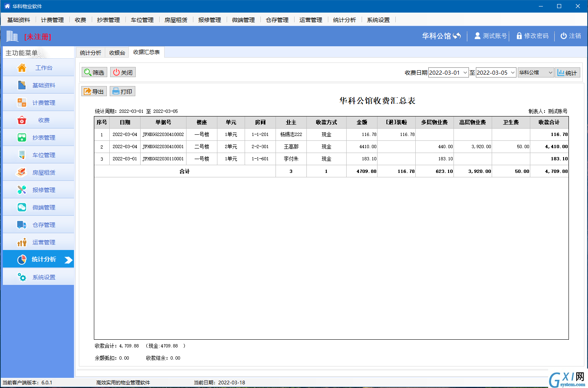Print the report with 打印
The height and width of the screenshot is (388, 588).
[122, 91]
